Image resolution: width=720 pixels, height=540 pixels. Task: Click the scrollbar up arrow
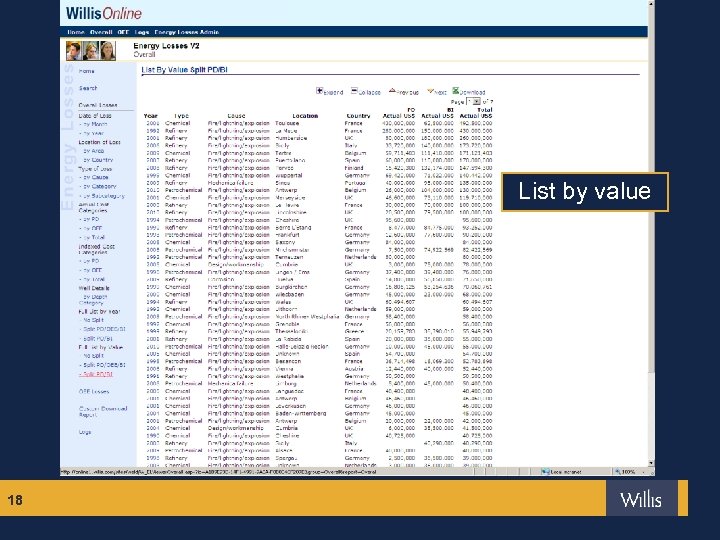click(651, 4)
